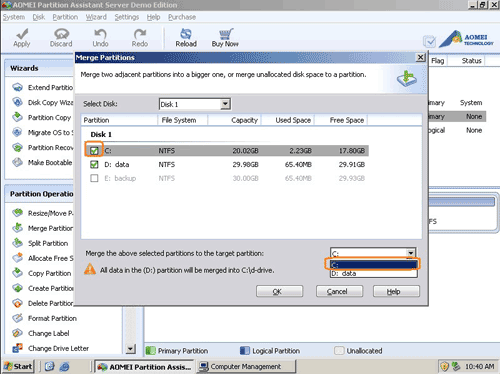This screenshot has height=374, width=500.
Task: Click the Reload disk icon
Action: 186,34
